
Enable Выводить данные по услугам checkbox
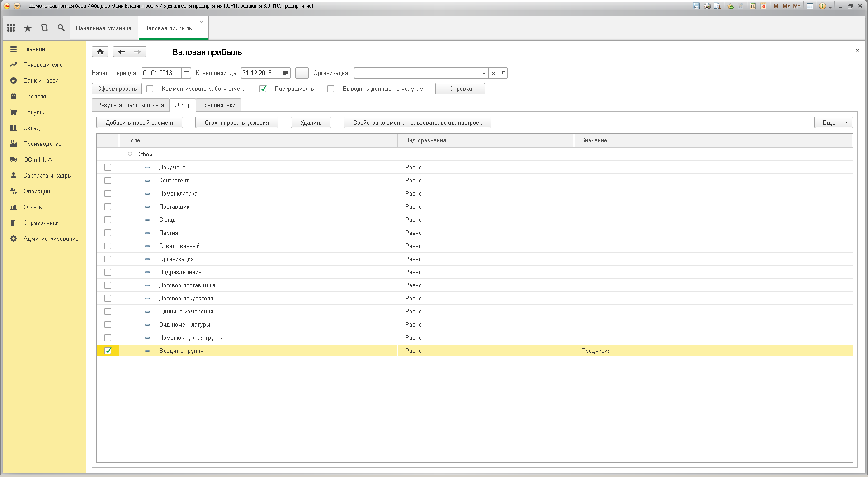331,89
